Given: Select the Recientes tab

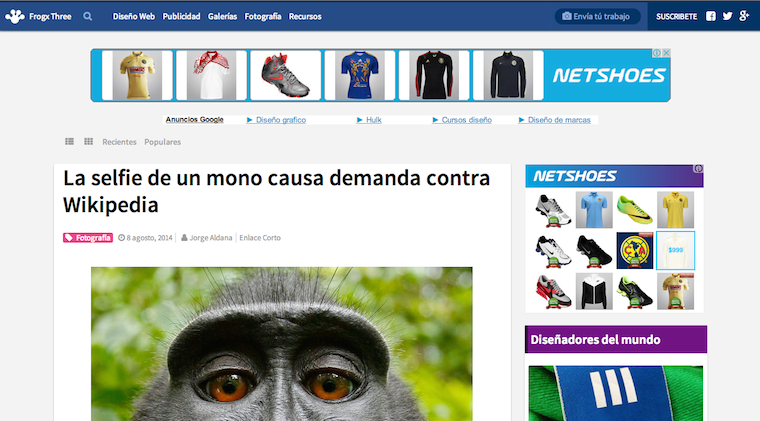Looking at the screenshot, I should (x=119, y=142).
